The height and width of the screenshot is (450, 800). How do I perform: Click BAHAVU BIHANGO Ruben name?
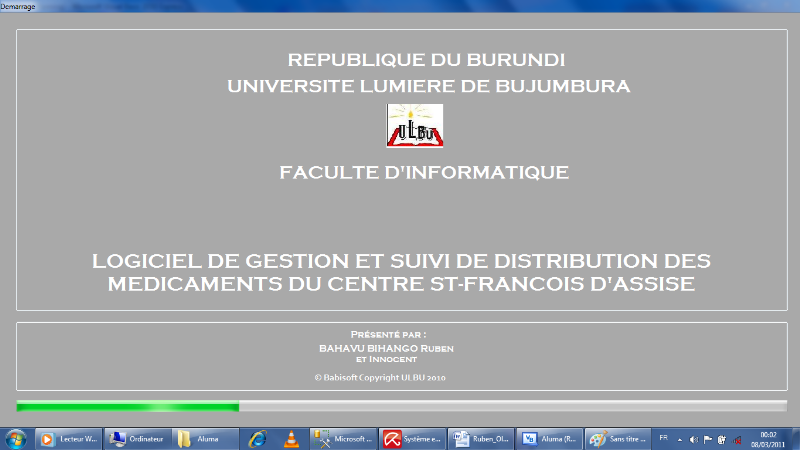tap(386, 348)
